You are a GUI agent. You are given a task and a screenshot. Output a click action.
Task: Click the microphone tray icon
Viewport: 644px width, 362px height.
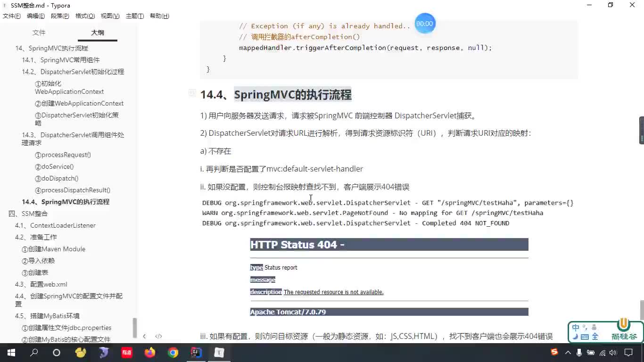click(579, 352)
